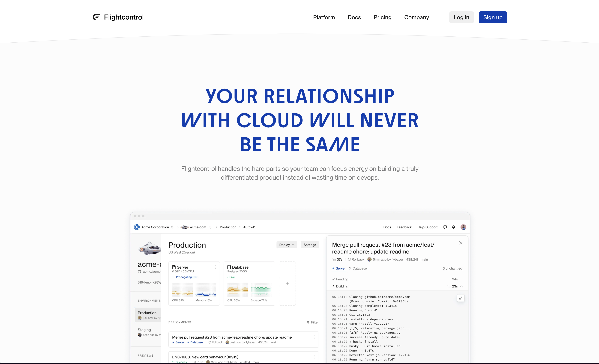Viewport: 599px width, 364px height.
Task: Open the notifications bell
Action: (x=453, y=227)
